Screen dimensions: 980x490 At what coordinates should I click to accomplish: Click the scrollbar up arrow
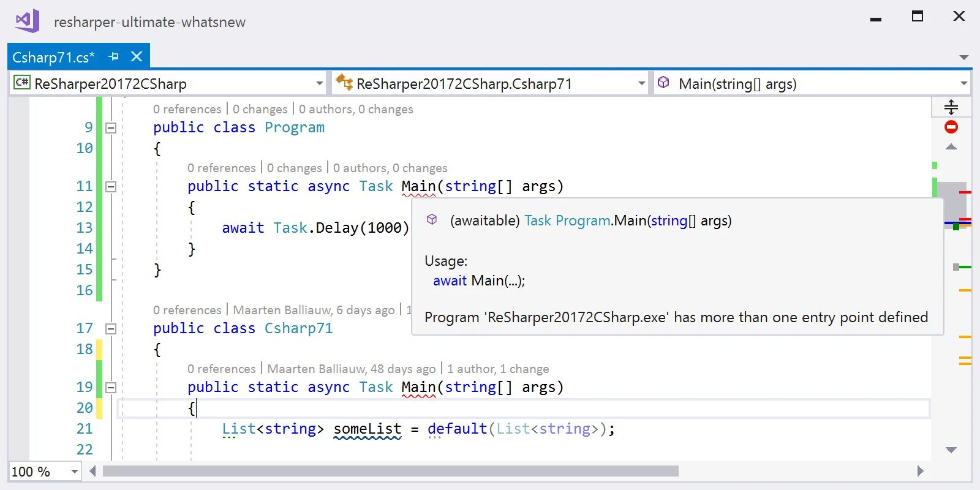click(x=951, y=147)
